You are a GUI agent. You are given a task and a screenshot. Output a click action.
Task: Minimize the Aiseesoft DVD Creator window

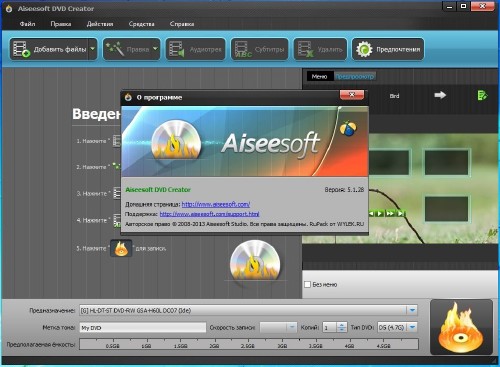click(x=449, y=6)
